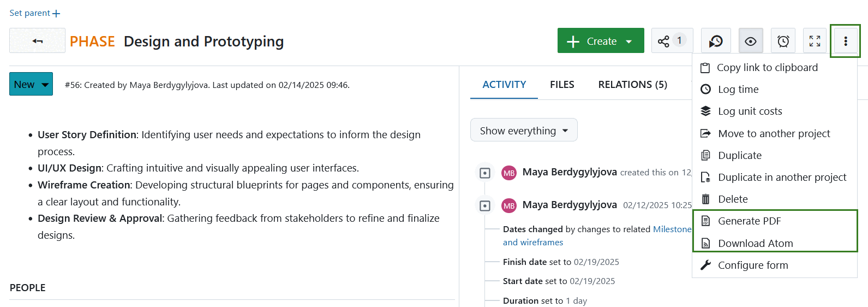Open activity history mode icon
The width and height of the screenshot is (868, 307).
[x=716, y=41]
